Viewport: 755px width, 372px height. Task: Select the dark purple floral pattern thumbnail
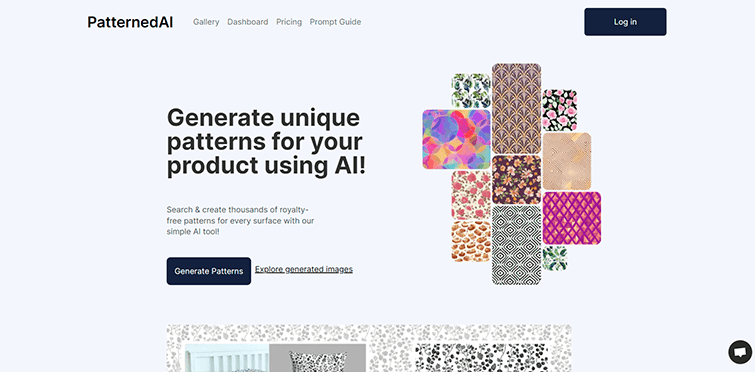coord(516,180)
